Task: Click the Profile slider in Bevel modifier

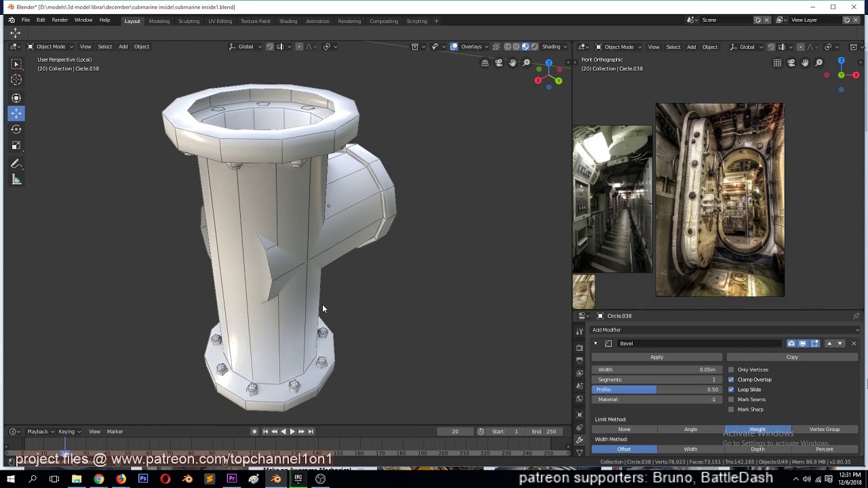Action: pyautogui.click(x=656, y=390)
